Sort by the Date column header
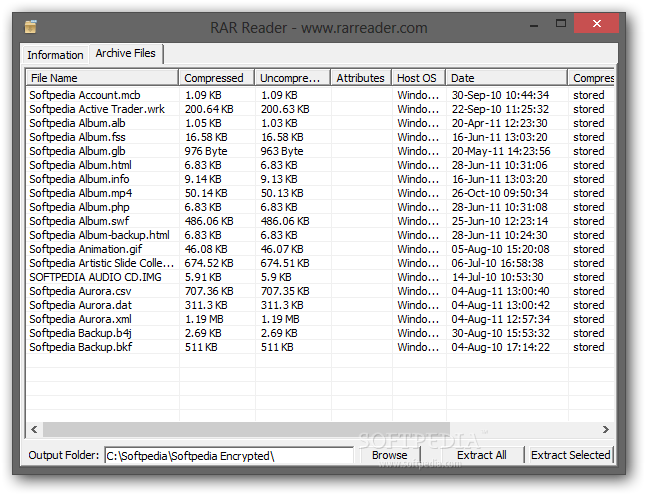 coord(506,78)
